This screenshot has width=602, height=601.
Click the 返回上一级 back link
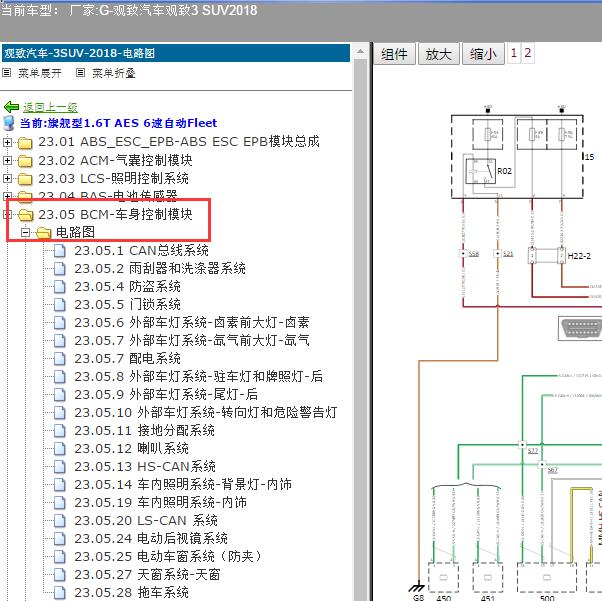[50, 107]
